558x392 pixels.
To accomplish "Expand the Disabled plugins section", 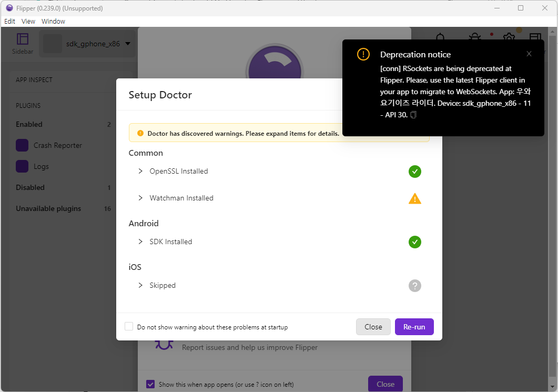I will coord(63,187).
